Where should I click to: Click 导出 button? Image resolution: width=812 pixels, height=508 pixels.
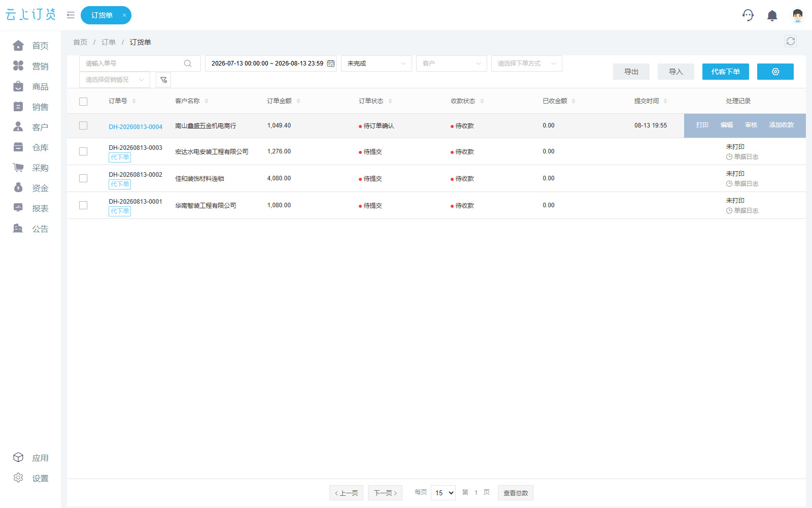click(x=631, y=72)
